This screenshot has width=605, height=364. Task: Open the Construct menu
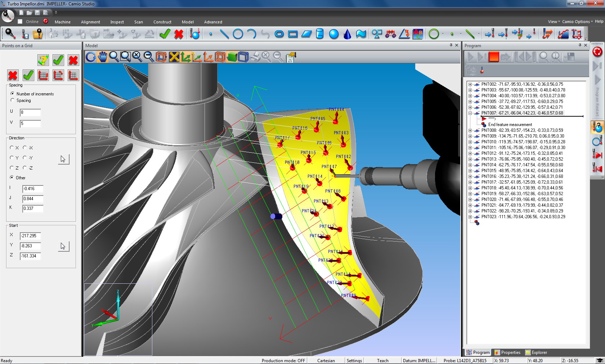(162, 22)
